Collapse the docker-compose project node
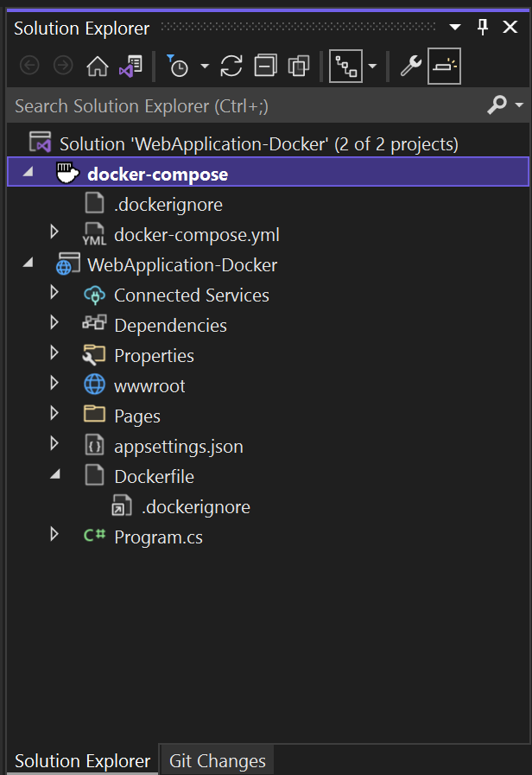This screenshot has width=532, height=775. 27,173
